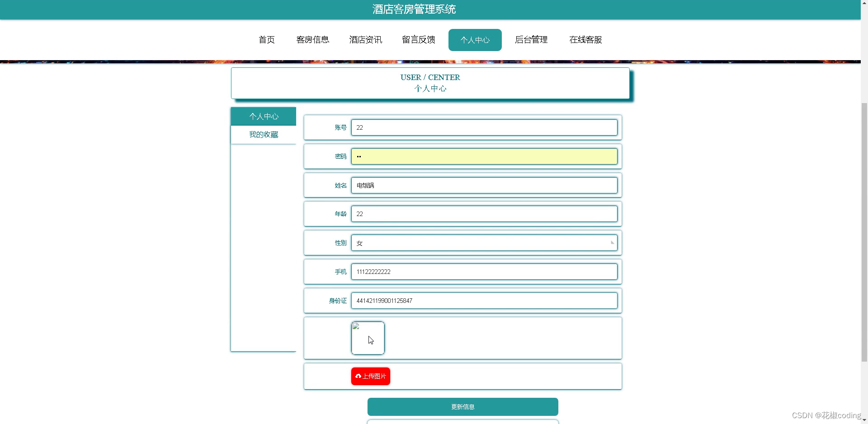Open 我的收藏 from the sidebar
The width and height of the screenshot is (868, 424).
pos(264,134)
